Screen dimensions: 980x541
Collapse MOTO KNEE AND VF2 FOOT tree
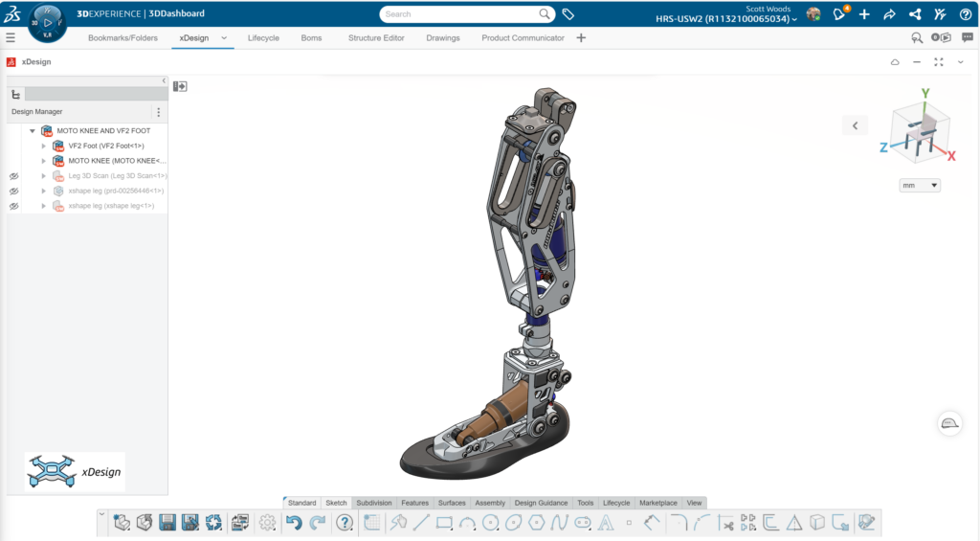coord(33,131)
